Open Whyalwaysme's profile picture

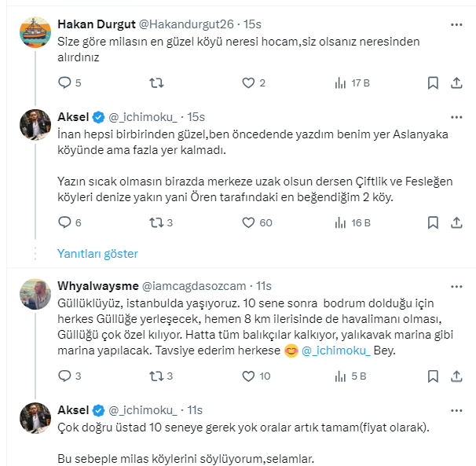36,294
